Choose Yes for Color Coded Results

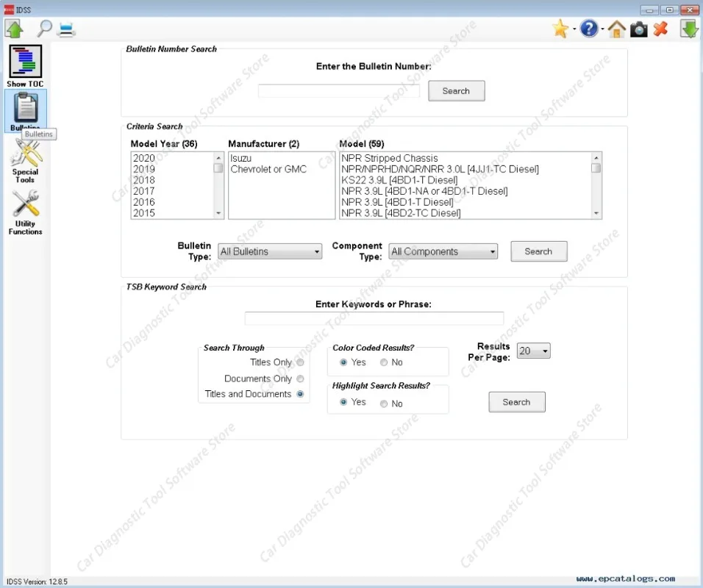pos(343,362)
